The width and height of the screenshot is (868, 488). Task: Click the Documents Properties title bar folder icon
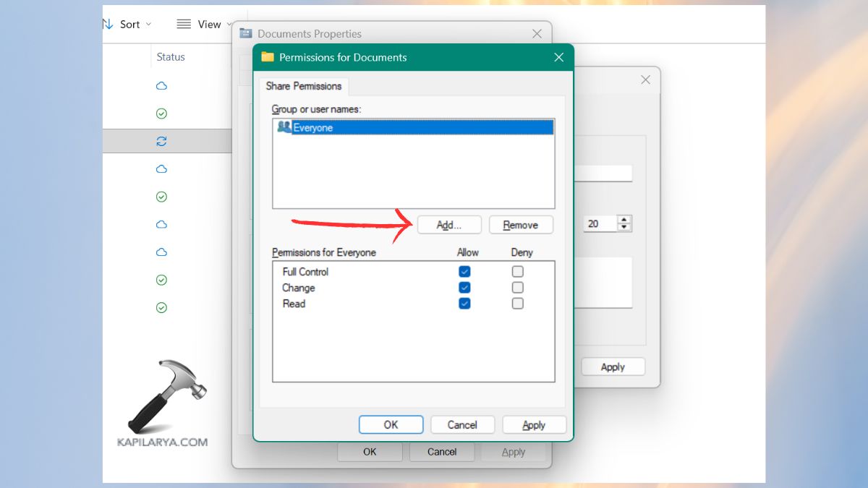(x=244, y=33)
